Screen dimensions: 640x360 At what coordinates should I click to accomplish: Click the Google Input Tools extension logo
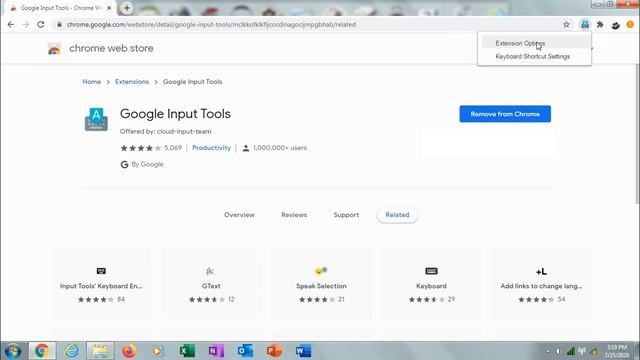(x=96, y=119)
